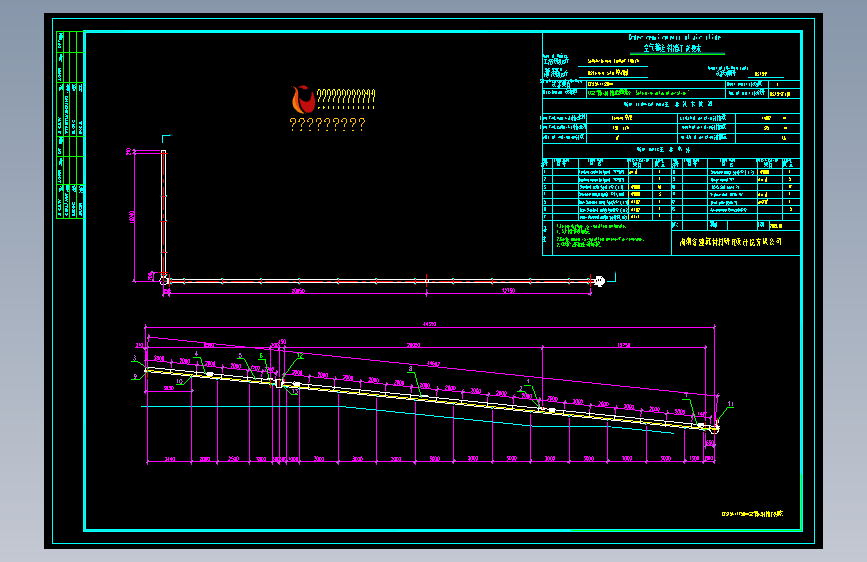Select the 1500 dimension on the bottom dimension line

(x=694, y=459)
